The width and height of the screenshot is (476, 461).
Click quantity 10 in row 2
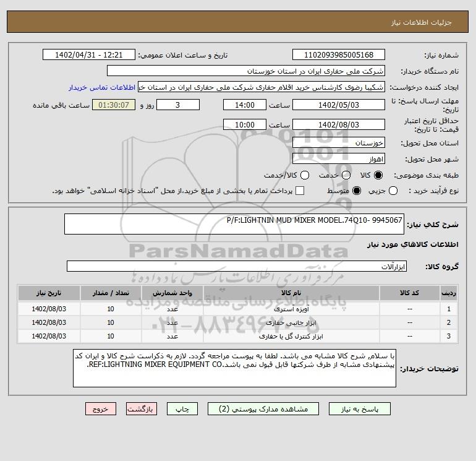coord(111,322)
